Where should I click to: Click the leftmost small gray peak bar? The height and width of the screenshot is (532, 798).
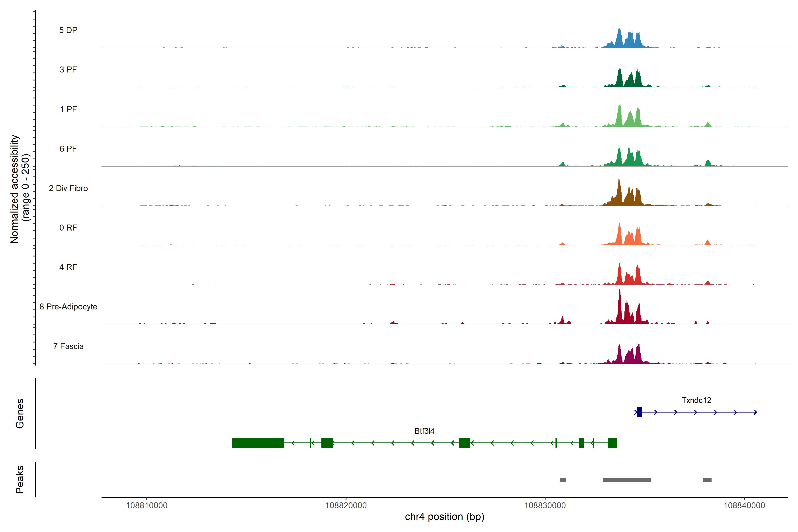(563, 480)
